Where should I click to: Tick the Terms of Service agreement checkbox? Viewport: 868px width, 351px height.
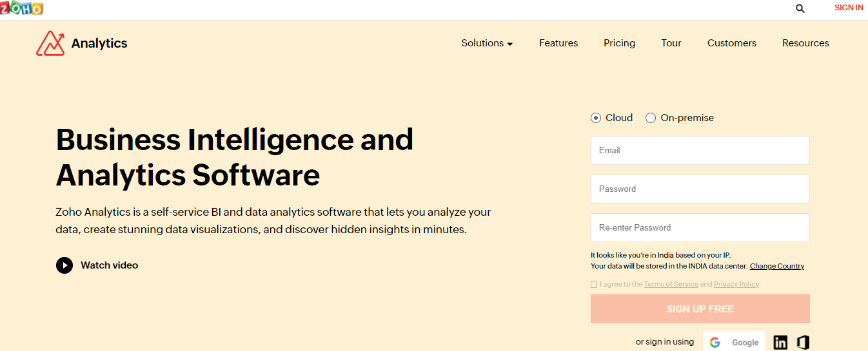594,285
